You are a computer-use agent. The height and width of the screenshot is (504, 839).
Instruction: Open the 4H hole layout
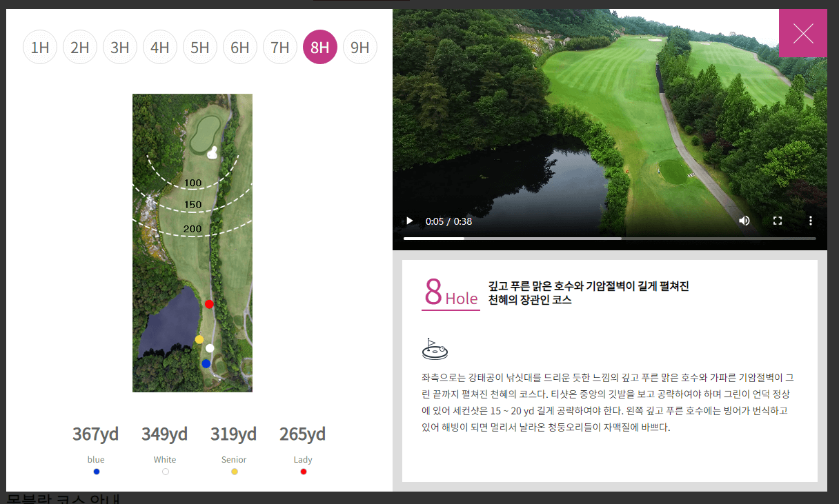click(x=160, y=47)
